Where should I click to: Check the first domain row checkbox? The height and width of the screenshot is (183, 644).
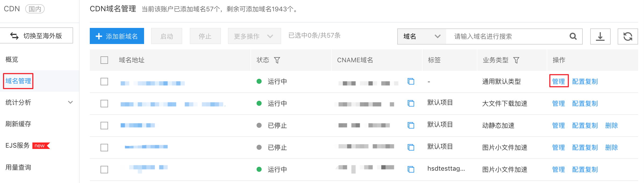(x=104, y=82)
